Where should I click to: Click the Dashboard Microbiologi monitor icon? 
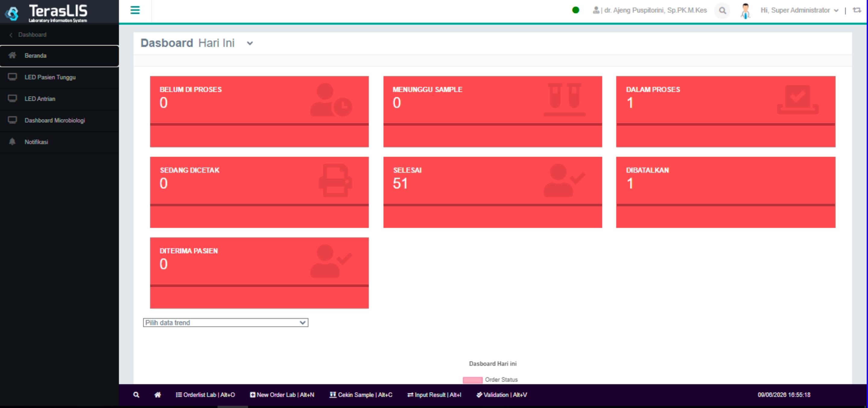point(12,120)
